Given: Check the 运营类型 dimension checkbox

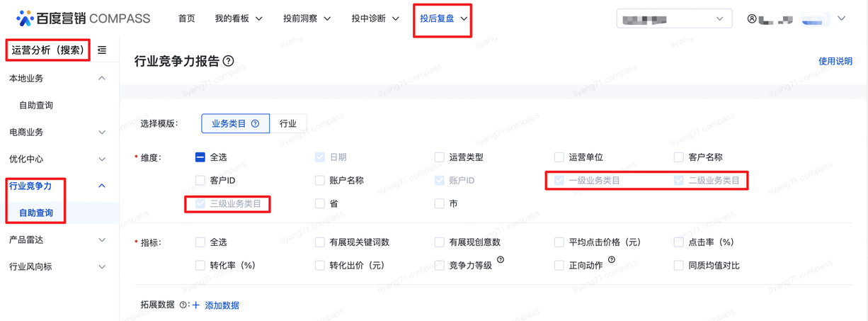Looking at the screenshot, I should point(440,157).
